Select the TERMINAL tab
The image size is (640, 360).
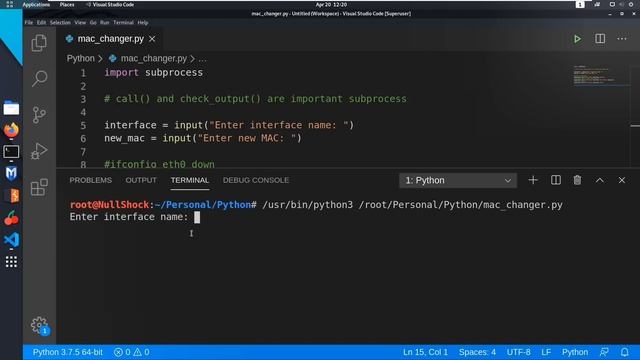190,180
